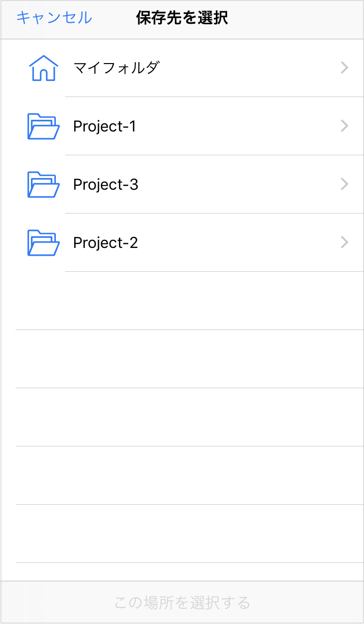The width and height of the screenshot is (364, 624).
Task: Cancel with the キャンセル link
Action: coord(54,18)
